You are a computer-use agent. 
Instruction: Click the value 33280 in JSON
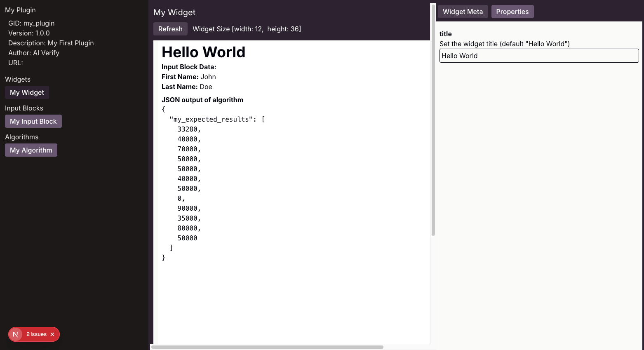188,129
